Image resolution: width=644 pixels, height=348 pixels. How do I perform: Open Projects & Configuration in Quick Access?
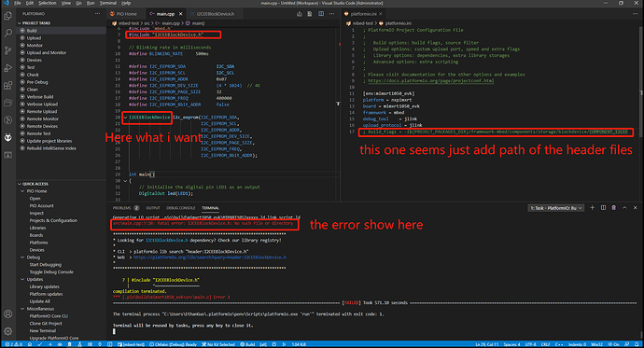[x=53, y=221]
